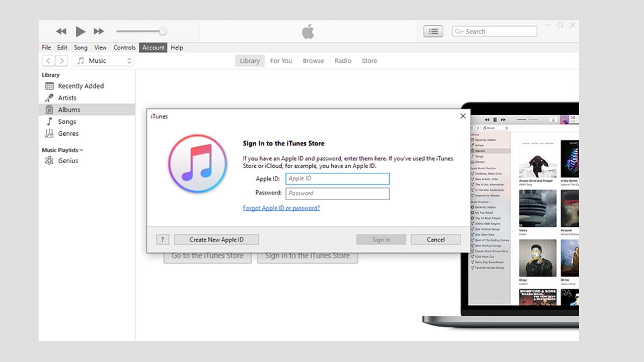The image size is (644, 362).
Task: Collapse the Music Playlists section chevron
Action: [82, 150]
